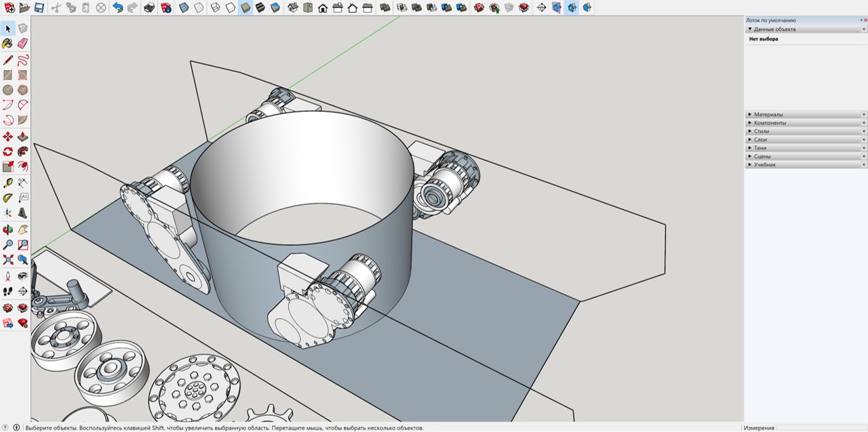Image resolution: width=868 pixels, height=432 pixels.
Task: Click the Zoom magnifier tool
Action: click(7, 245)
